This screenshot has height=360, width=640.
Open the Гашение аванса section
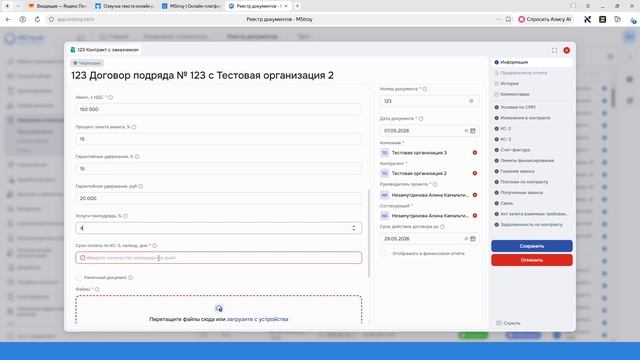click(x=517, y=171)
